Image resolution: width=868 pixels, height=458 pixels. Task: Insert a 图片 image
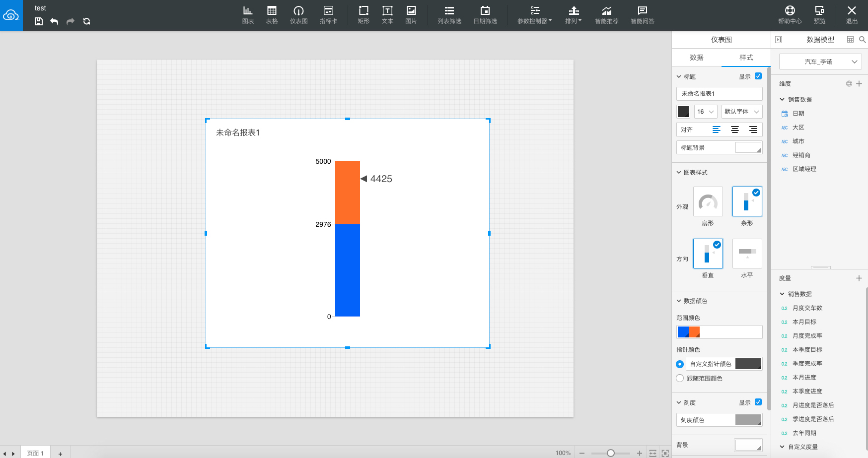click(411, 15)
